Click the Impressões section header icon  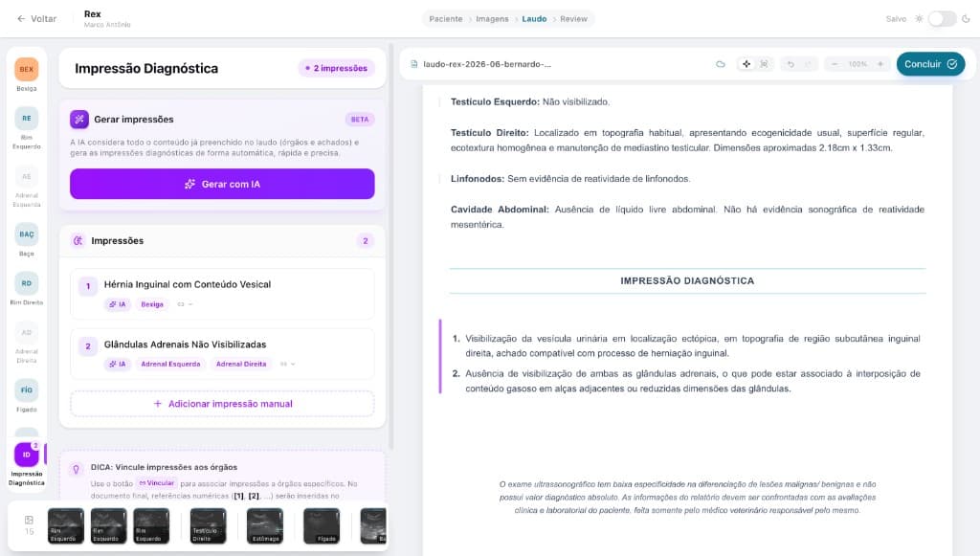coord(78,240)
